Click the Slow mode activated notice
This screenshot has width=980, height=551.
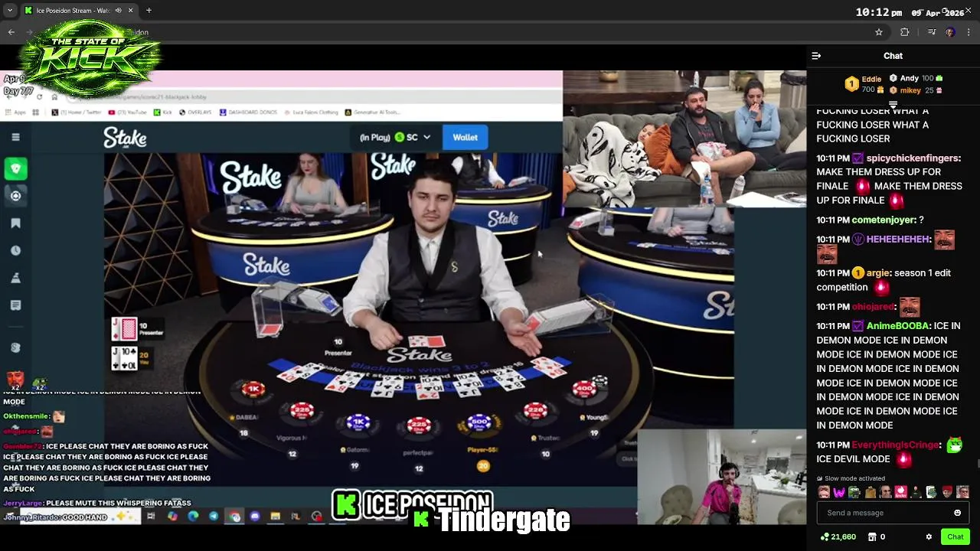pyautogui.click(x=850, y=478)
